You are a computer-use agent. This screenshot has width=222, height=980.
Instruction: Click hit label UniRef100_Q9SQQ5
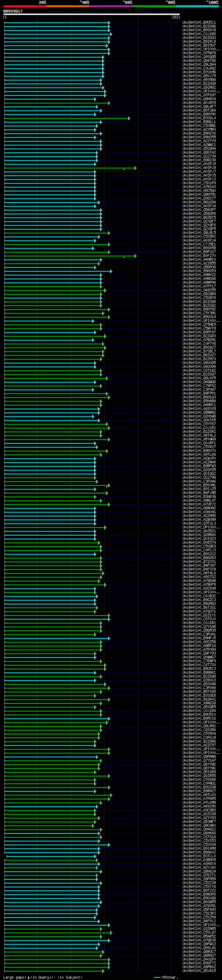[199, 57]
